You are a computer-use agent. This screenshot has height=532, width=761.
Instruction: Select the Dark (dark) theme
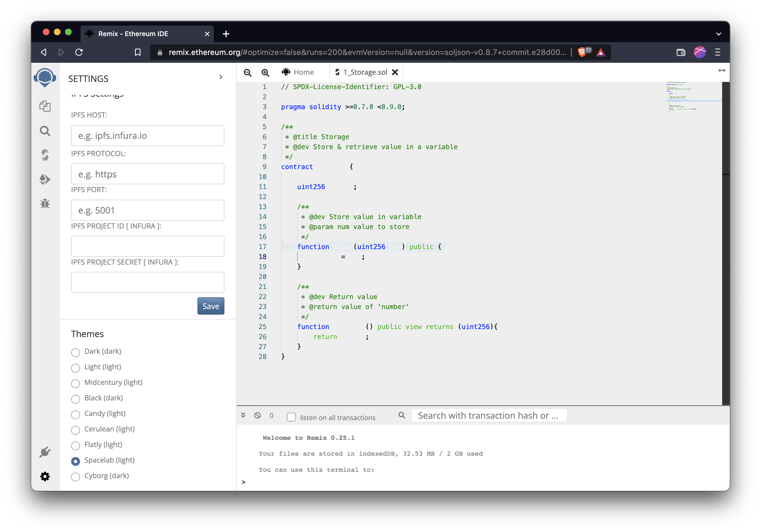pyautogui.click(x=76, y=352)
